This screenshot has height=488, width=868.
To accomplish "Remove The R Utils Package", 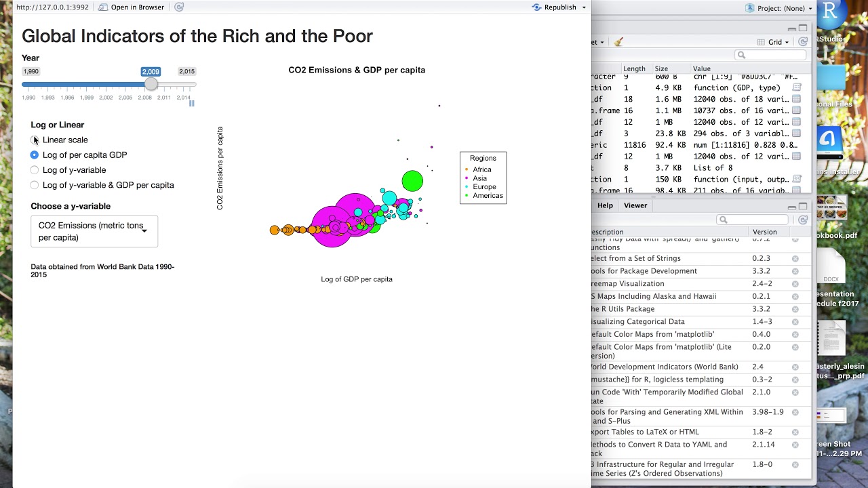I will click(x=795, y=309).
